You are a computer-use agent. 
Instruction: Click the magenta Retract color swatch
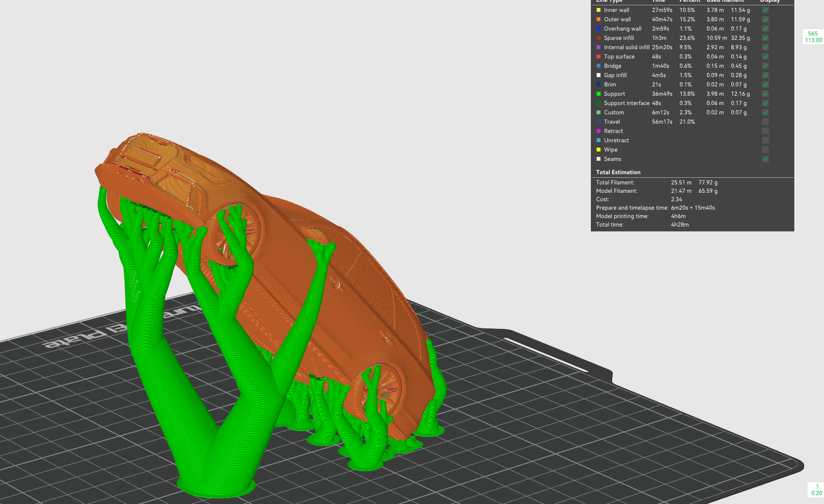tap(598, 131)
